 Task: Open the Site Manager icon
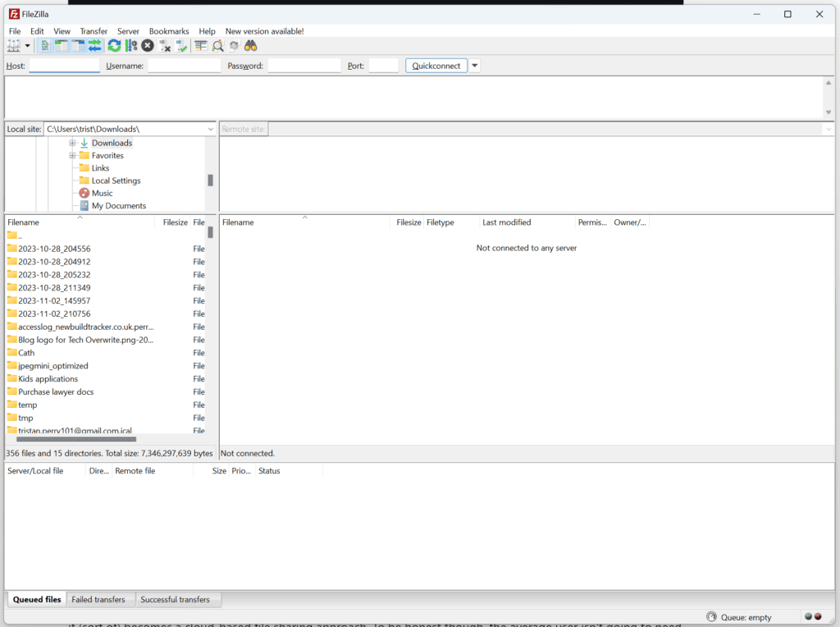(14, 46)
